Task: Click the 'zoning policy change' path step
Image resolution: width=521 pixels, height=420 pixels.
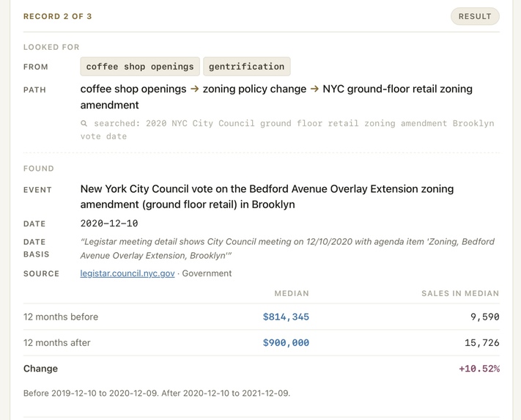Action: coord(254,89)
